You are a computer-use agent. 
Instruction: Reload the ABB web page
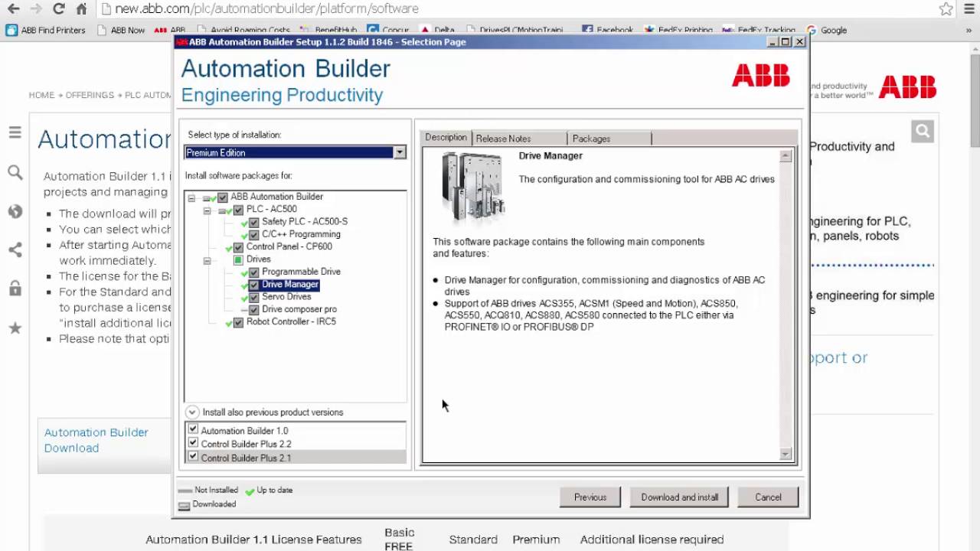[58, 9]
